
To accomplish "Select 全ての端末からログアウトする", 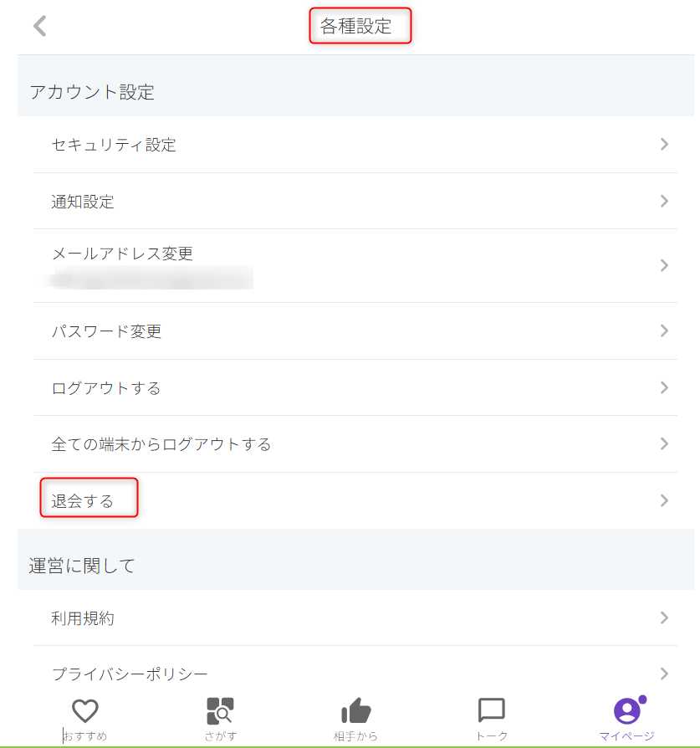I will [161, 444].
